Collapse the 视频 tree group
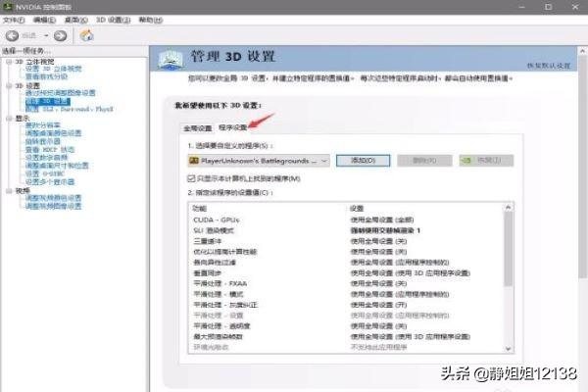 click(9, 191)
